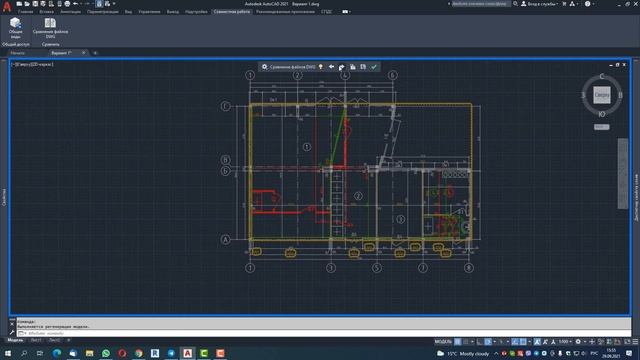Open the Начало file tab

click(18, 53)
